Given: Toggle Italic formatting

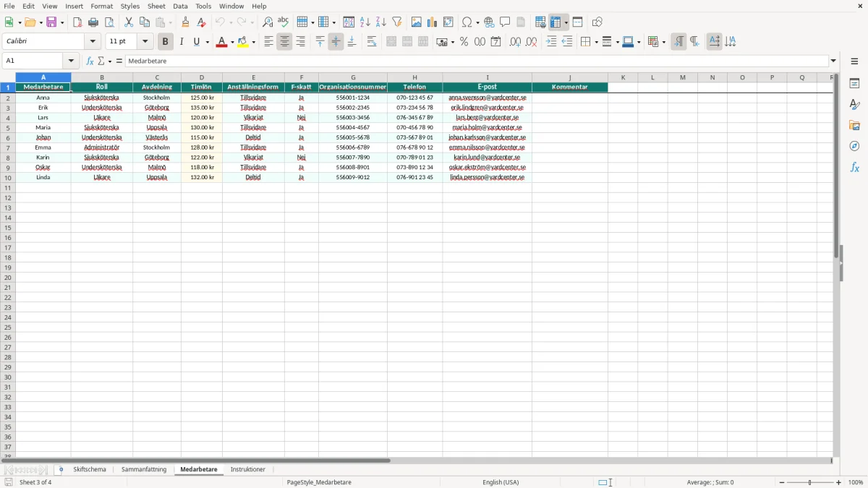Looking at the screenshot, I should pyautogui.click(x=182, y=42).
